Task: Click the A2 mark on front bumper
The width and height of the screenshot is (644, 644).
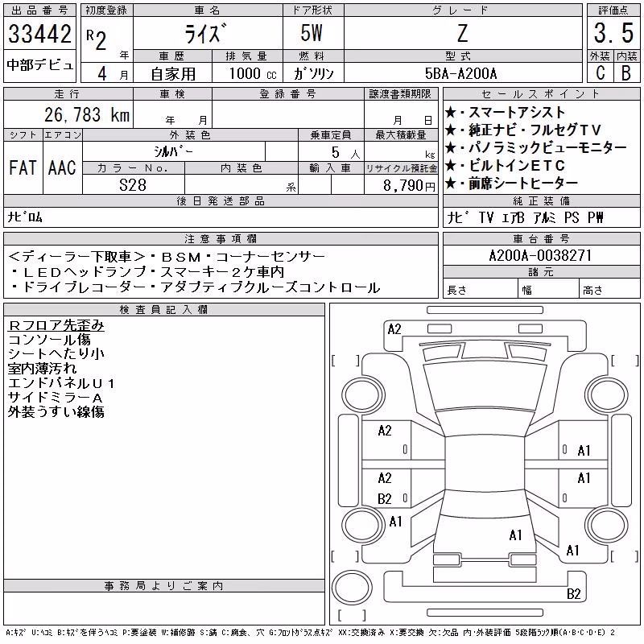Action: [394, 329]
